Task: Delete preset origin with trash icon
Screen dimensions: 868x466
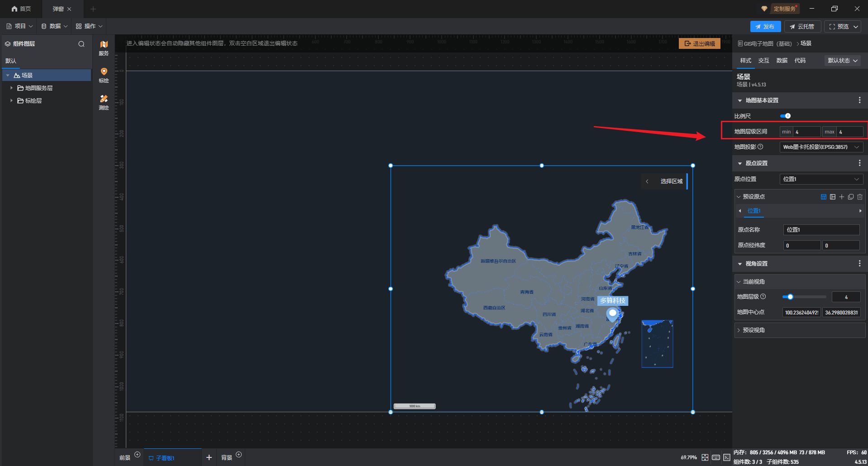Action: 860,197
